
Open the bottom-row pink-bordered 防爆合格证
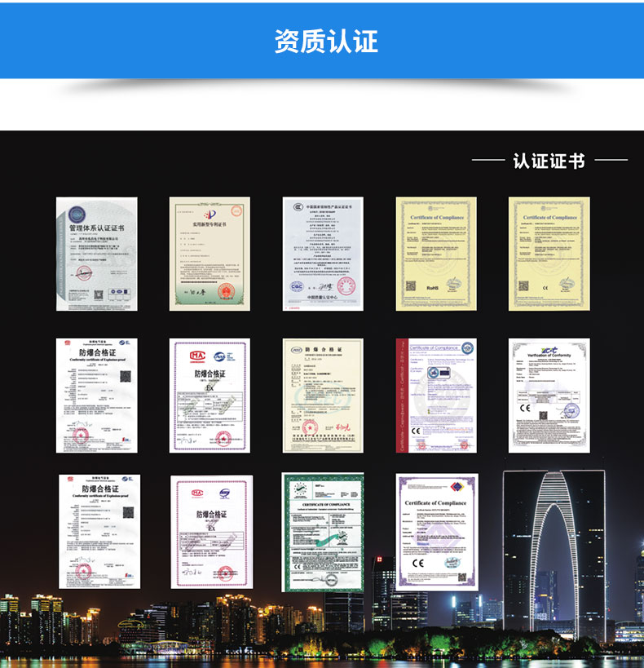tap(212, 532)
